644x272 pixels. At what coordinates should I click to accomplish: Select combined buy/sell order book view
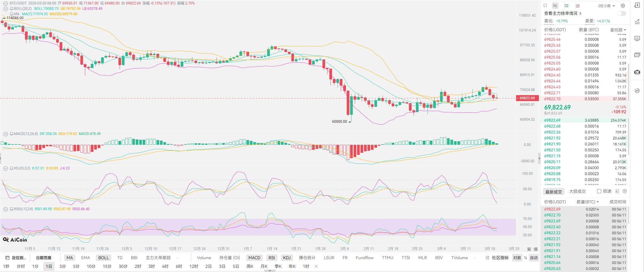555,6
